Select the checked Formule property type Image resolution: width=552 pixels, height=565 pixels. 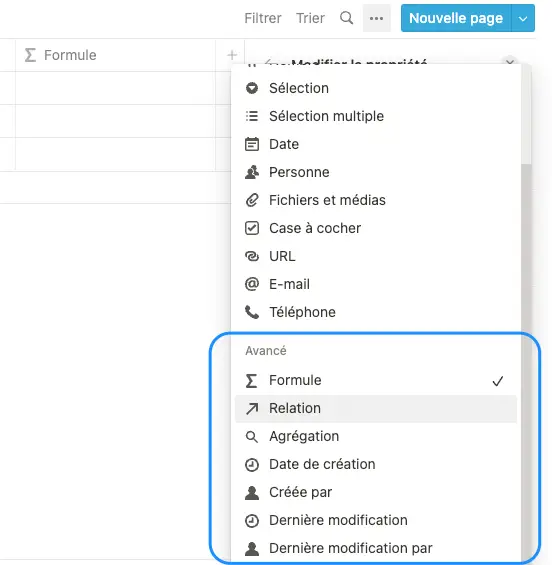coord(376,381)
